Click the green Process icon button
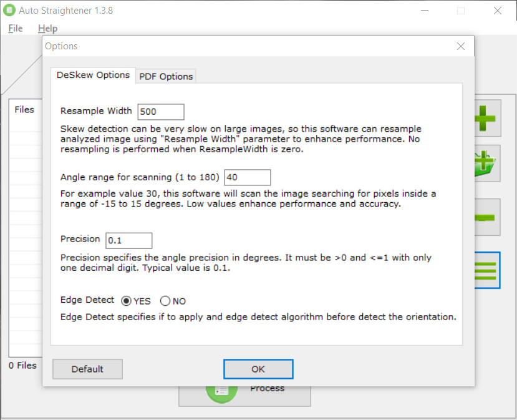 (x=244, y=396)
